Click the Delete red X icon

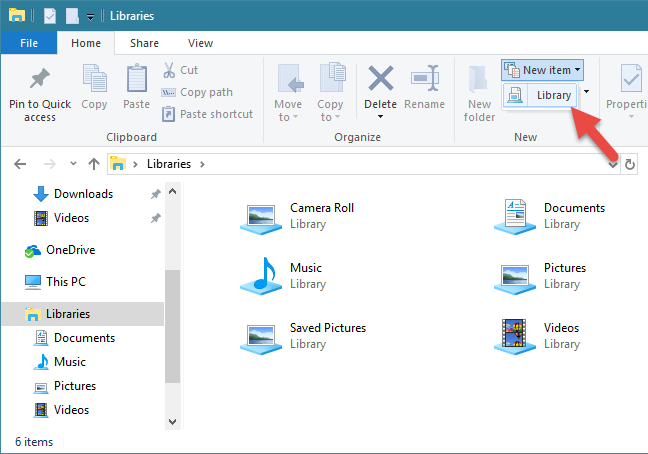point(381,78)
